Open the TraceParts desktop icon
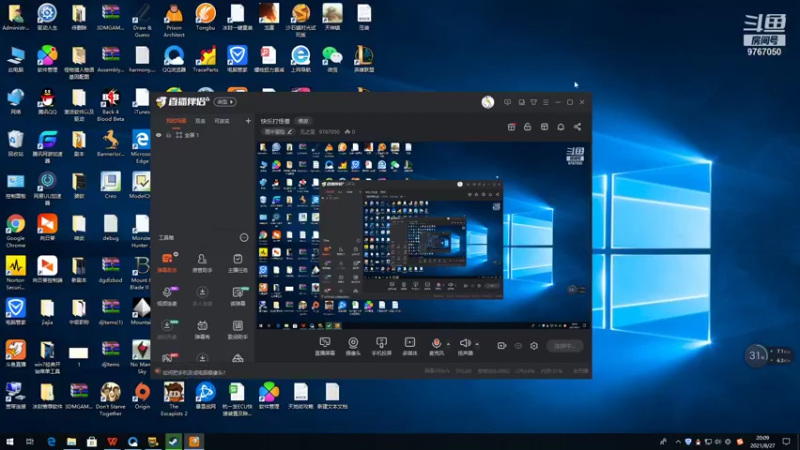Screen dimensions: 800x450 [206, 59]
